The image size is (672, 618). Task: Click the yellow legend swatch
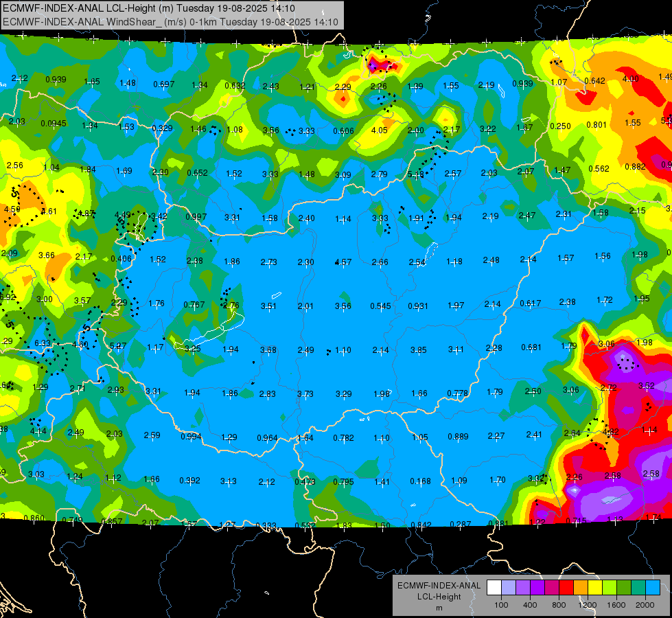pyautogui.click(x=595, y=588)
